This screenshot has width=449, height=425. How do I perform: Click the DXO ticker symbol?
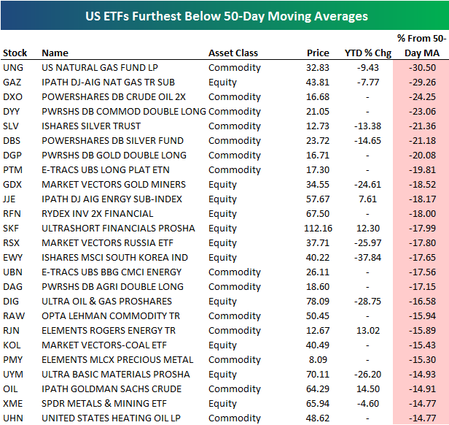[13, 97]
